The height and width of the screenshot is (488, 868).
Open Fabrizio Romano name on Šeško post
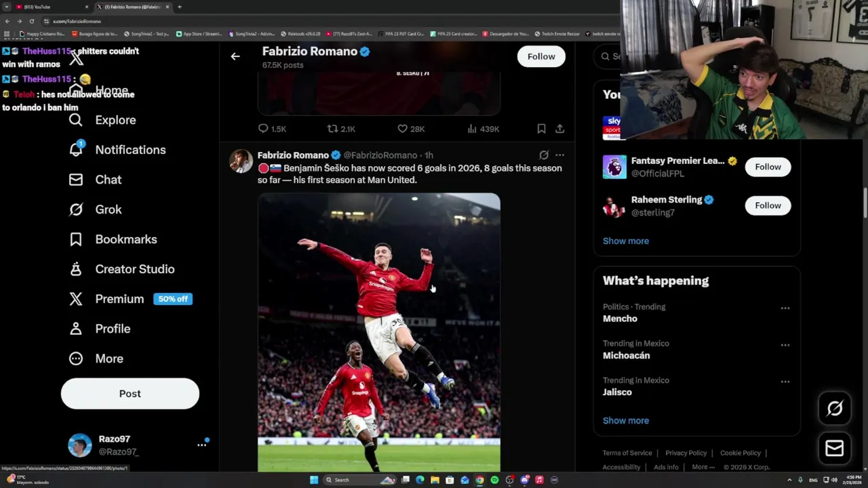tap(293, 155)
